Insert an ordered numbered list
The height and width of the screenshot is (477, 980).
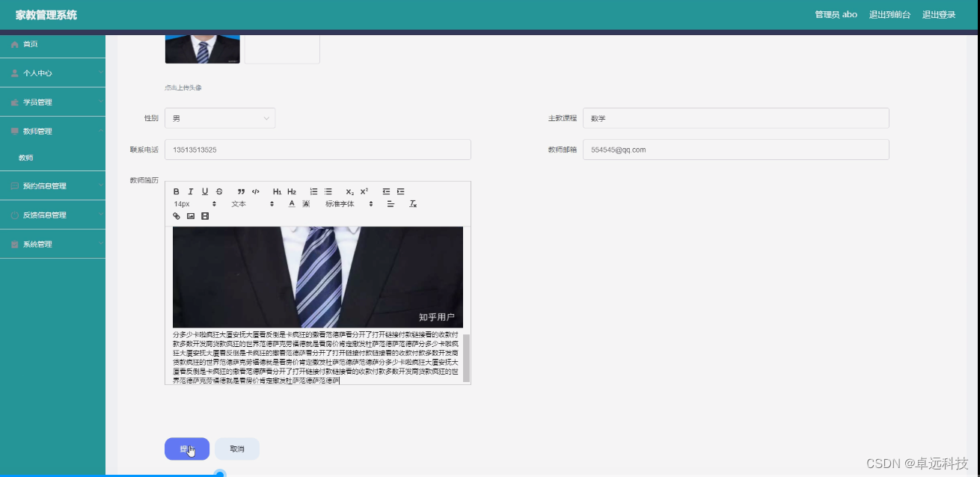click(313, 191)
